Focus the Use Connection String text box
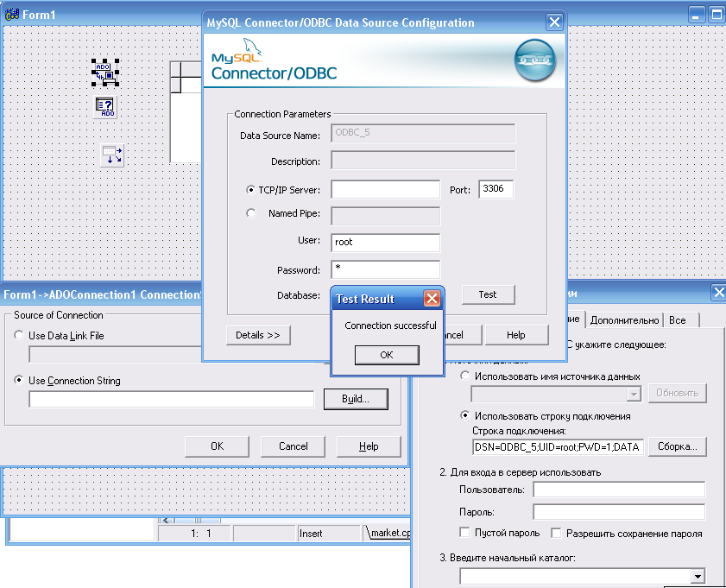This screenshot has height=588, width=726. pyautogui.click(x=171, y=399)
